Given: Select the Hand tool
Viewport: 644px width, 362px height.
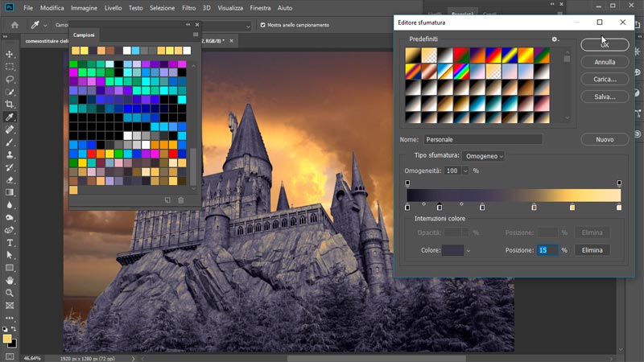Looking at the screenshot, I should pyautogui.click(x=10, y=281).
